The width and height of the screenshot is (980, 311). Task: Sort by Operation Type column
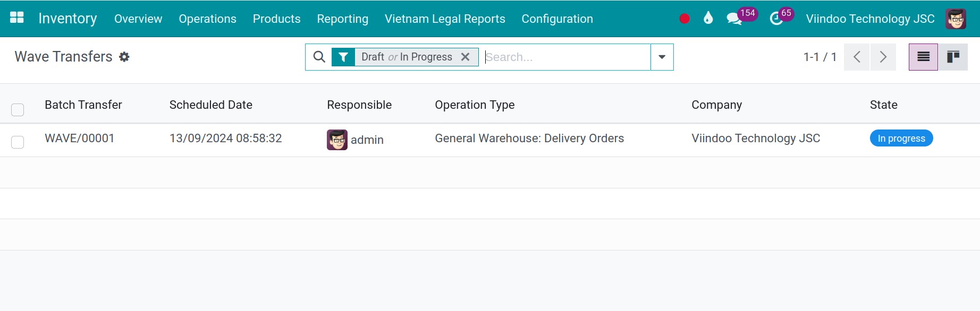click(475, 105)
